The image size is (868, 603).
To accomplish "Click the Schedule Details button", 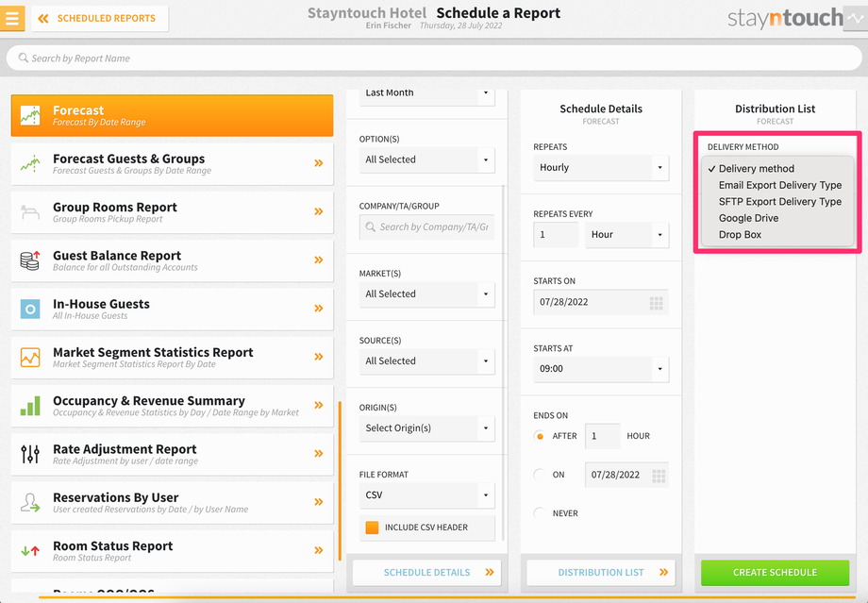I will [x=426, y=573].
